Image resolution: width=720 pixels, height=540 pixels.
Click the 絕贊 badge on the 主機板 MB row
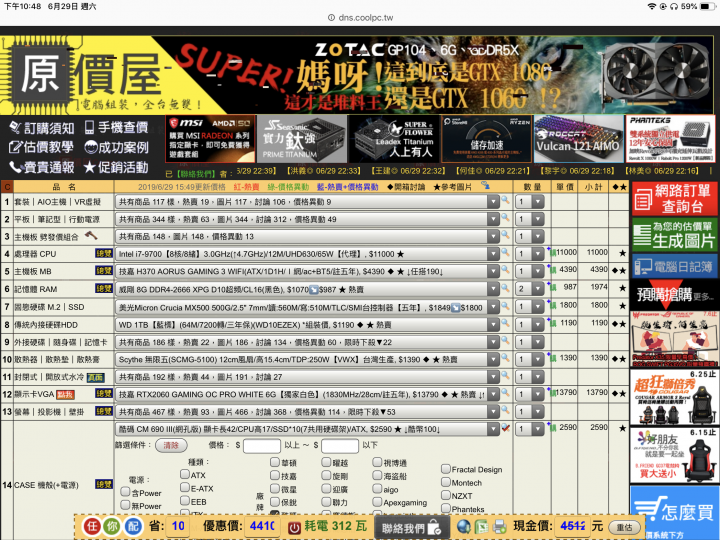click(x=104, y=270)
